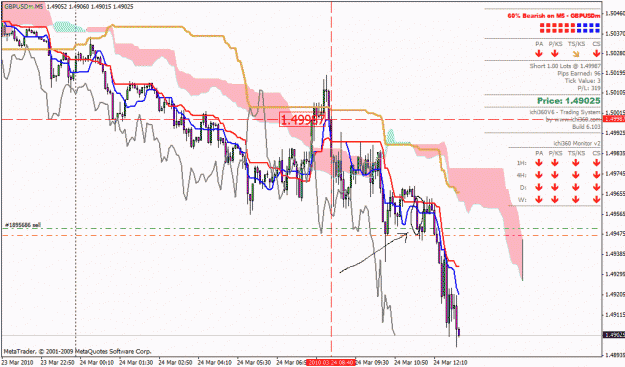Click the green 'Price: 1.49025' readout
Image resolution: width=625 pixels, height=367 pixels.
pyautogui.click(x=568, y=101)
